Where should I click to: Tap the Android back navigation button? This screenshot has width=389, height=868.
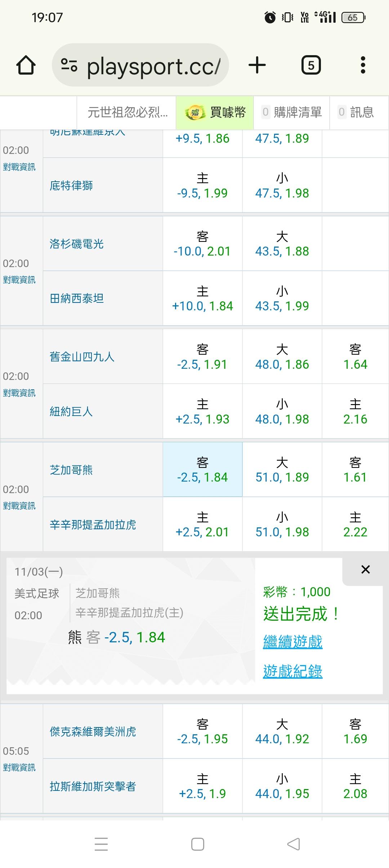(294, 844)
